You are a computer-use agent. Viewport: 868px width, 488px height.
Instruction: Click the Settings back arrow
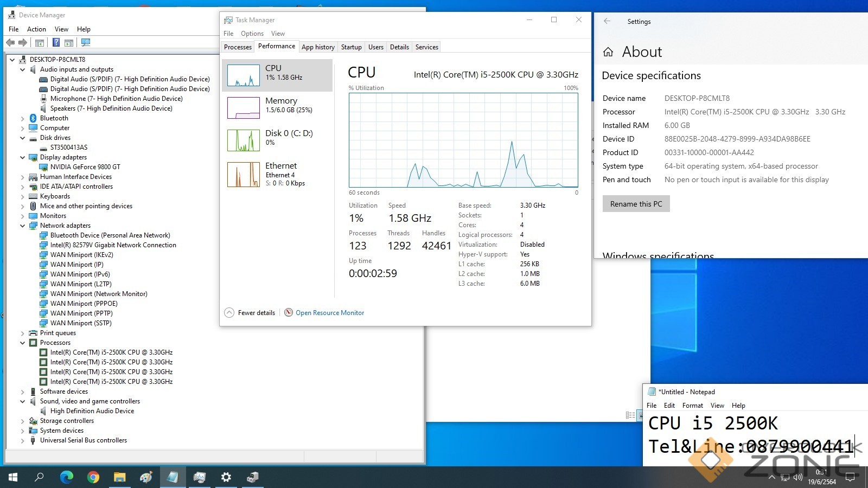tap(607, 22)
